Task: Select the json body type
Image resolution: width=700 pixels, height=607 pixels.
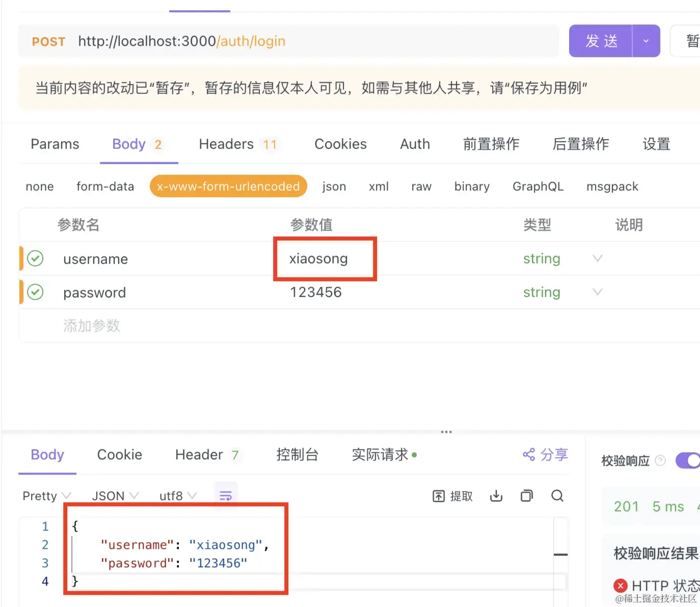Action: coord(334,186)
